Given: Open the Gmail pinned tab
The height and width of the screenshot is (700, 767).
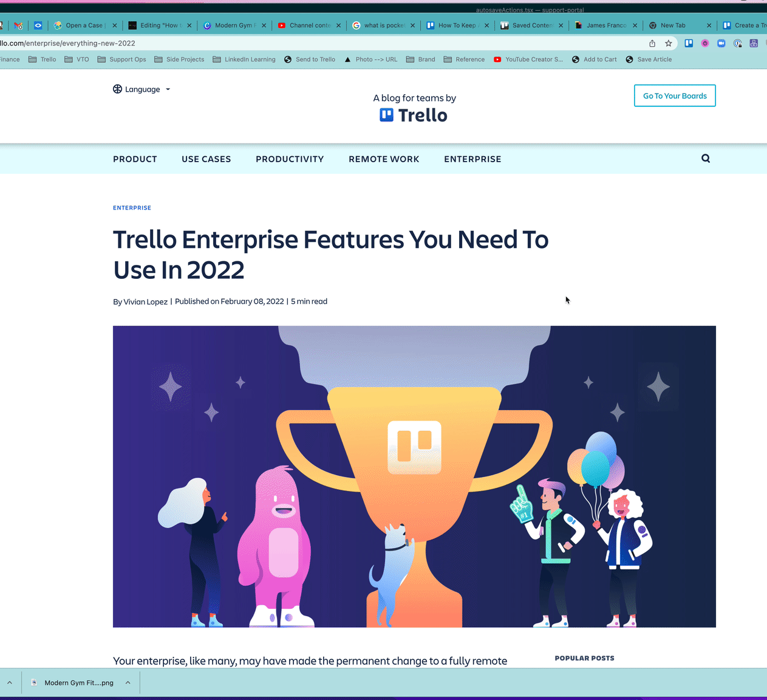Looking at the screenshot, I should click(18, 26).
